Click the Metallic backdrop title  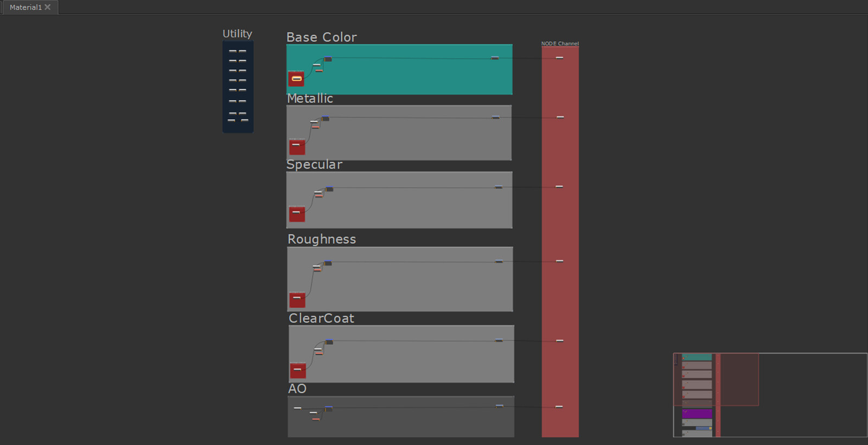coord(310,98)
